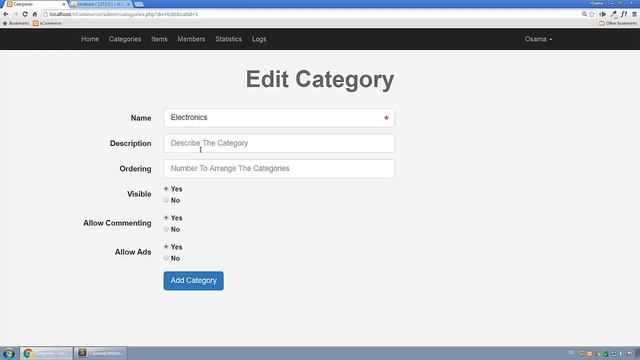Open the second taskbar application
Viewport: 640px width, 360px height.
click(100, 353)
